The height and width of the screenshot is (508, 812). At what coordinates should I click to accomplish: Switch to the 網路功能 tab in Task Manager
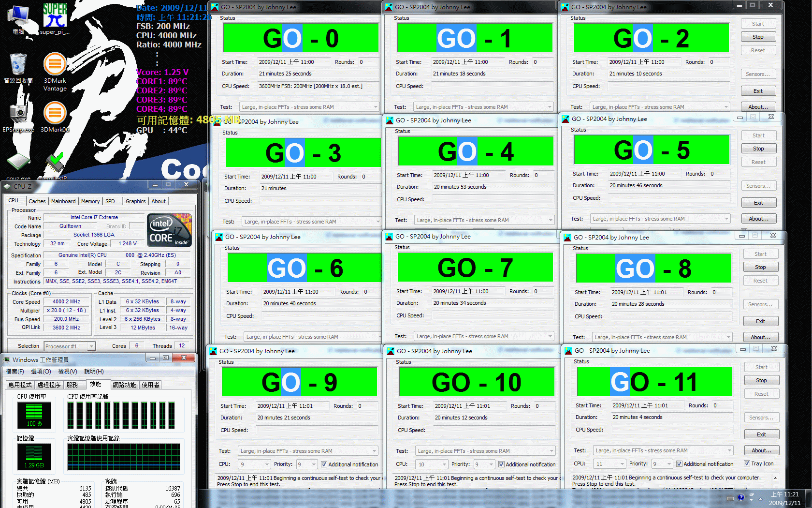tap(124, 385)
